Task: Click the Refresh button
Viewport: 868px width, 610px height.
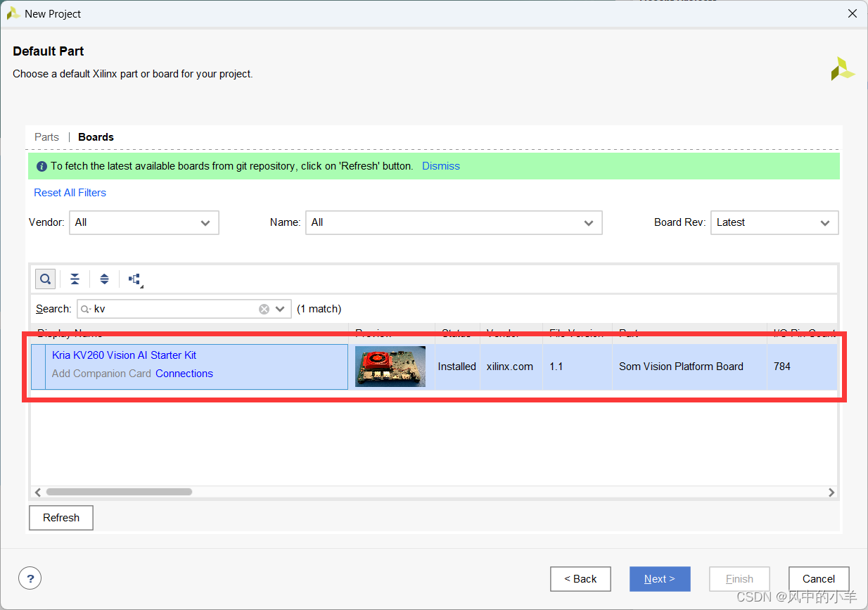Action: coord(61,518)
